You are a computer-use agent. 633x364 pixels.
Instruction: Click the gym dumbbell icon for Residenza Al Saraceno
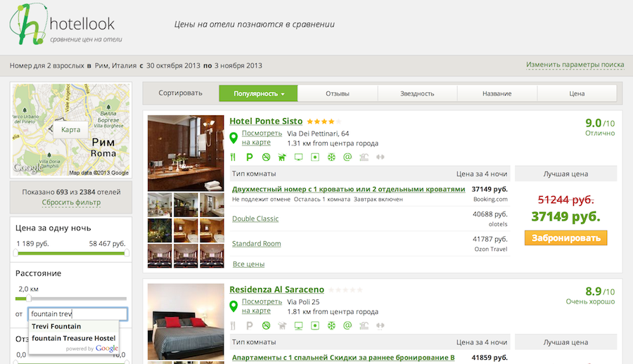tap(381, 325)
